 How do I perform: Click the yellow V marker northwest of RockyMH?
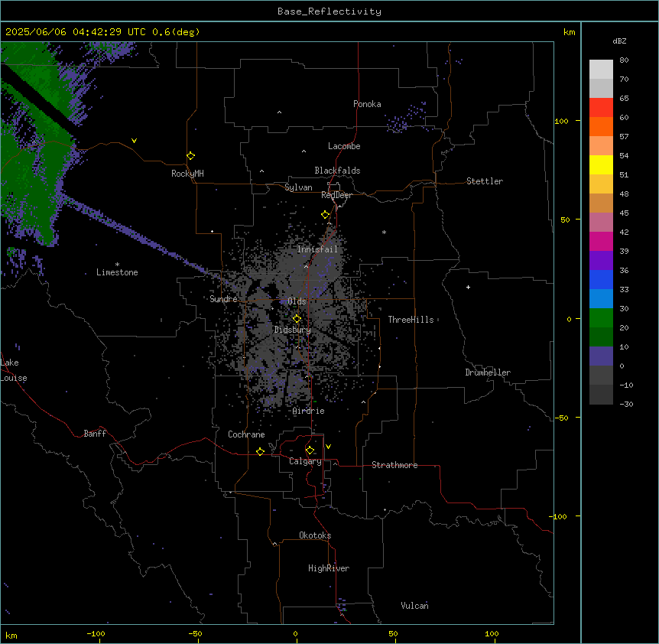(x=134, y=141)
